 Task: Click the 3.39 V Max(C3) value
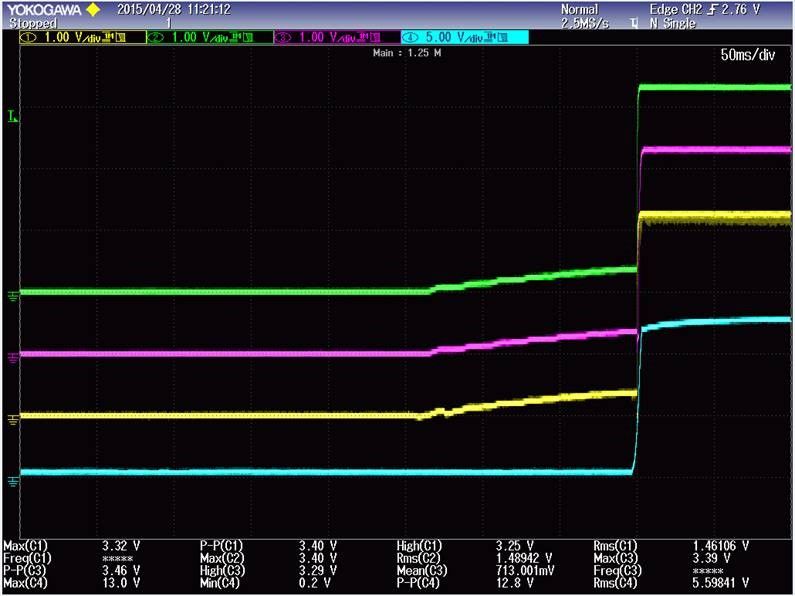[x=711, y=558]
